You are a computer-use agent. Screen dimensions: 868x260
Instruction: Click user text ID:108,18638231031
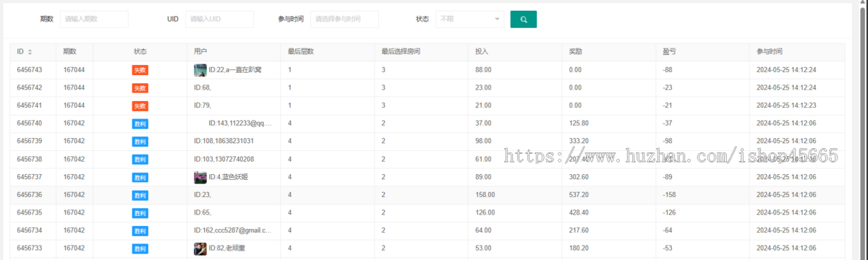pyautogui.click(x=224, y=142)
